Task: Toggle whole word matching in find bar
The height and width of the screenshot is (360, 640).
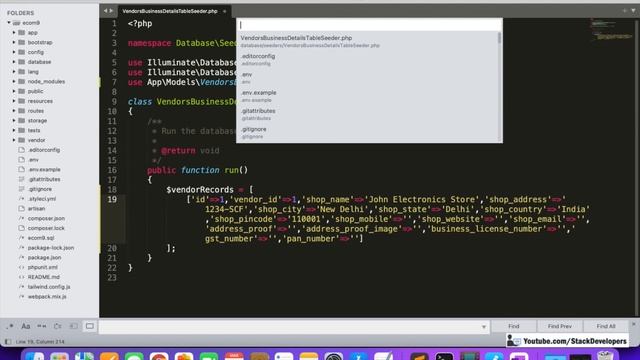Action: [42, 326]
